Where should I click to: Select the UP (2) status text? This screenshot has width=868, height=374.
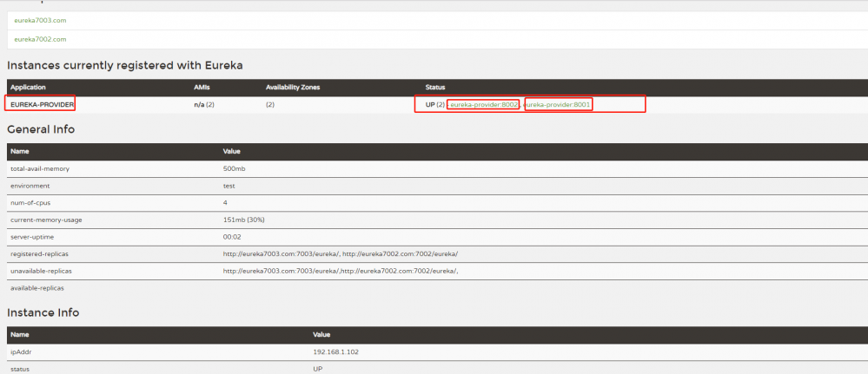pyautogui.click(x=435, y=105)
